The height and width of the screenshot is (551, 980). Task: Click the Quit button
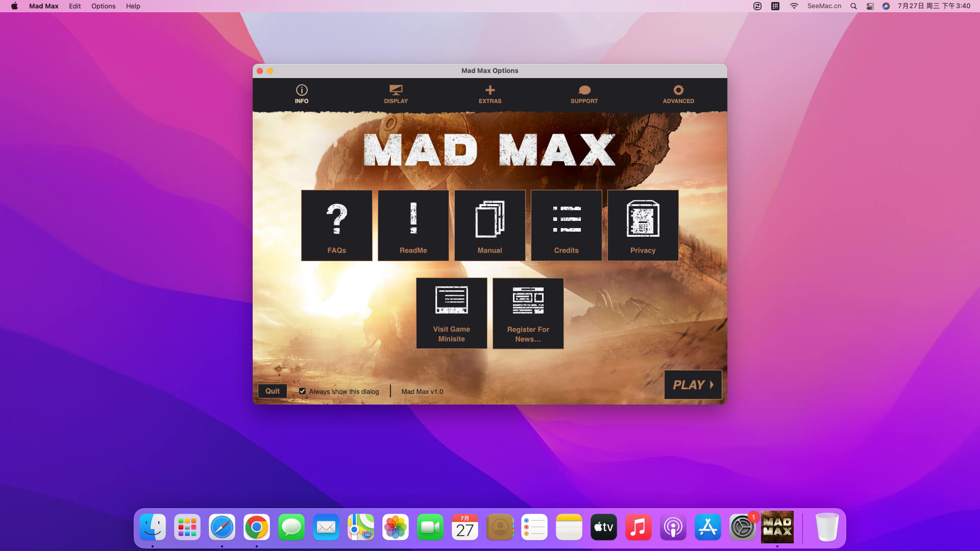(273, 391)
